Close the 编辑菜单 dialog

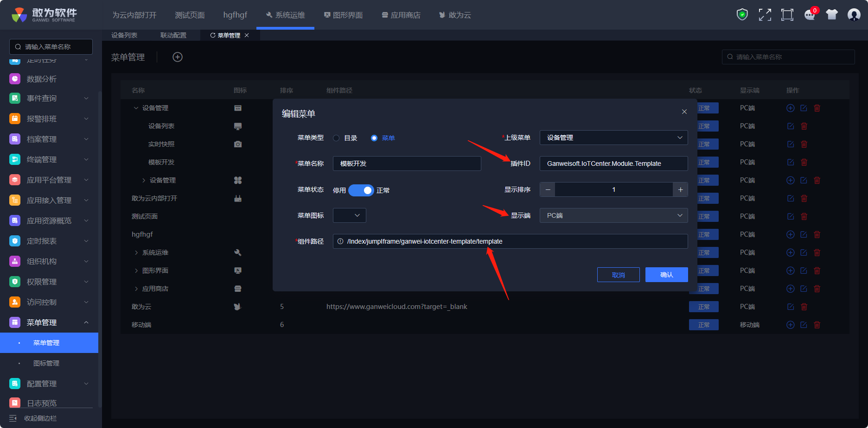pos(684,112)
